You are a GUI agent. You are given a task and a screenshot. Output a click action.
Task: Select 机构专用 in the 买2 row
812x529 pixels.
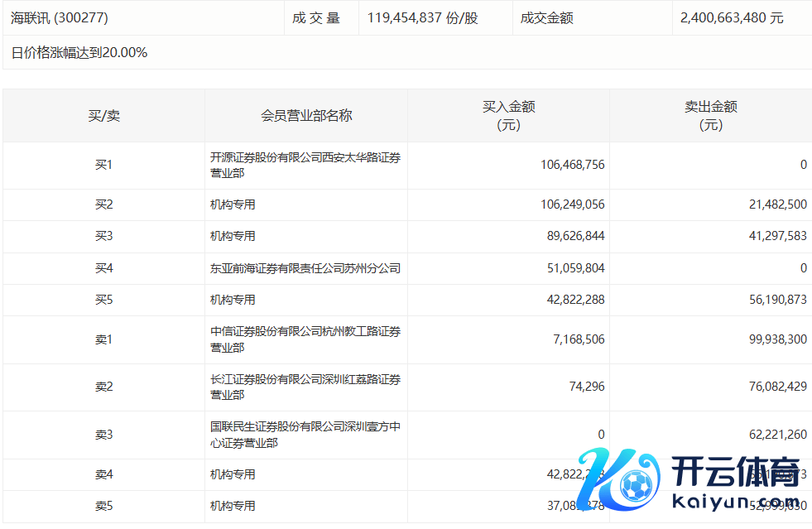(x=233, y=204)
